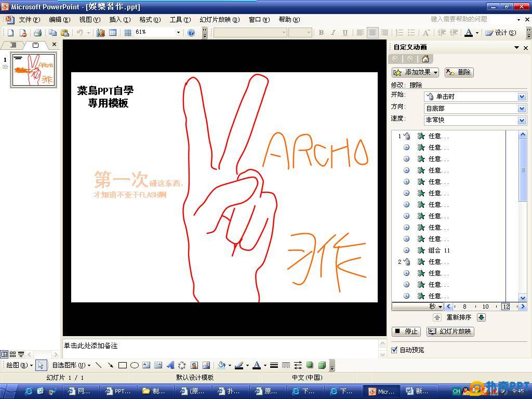Open the 格式(O) menu
Viewport: 532px width, 399px height.
(150, 20)
